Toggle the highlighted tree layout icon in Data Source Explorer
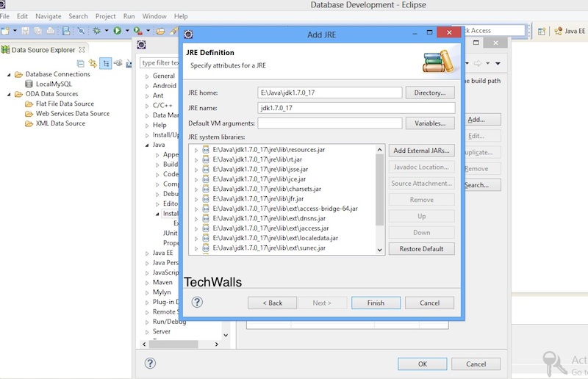Viewport: 588px width, 379px height. click(106, 64)
